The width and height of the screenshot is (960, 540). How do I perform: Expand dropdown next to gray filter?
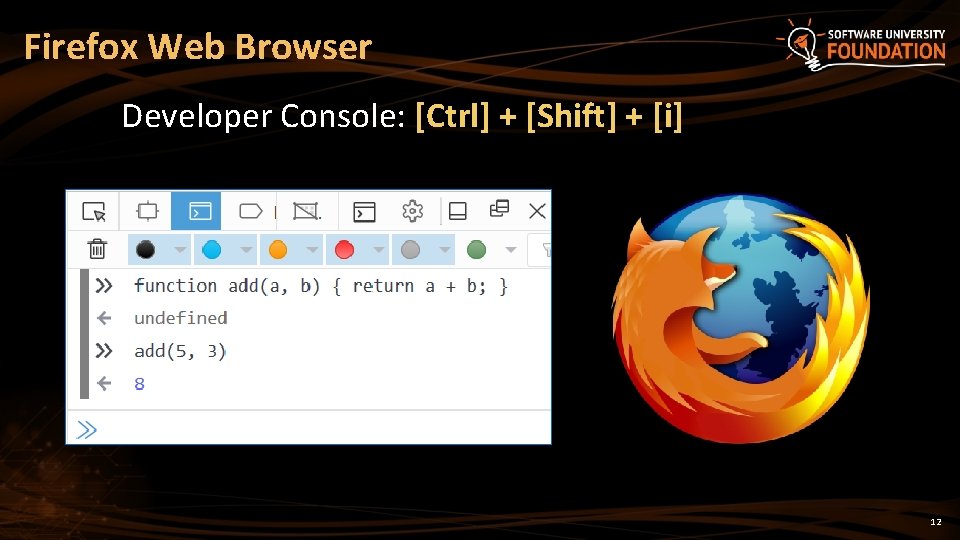[x=444, y=250]
